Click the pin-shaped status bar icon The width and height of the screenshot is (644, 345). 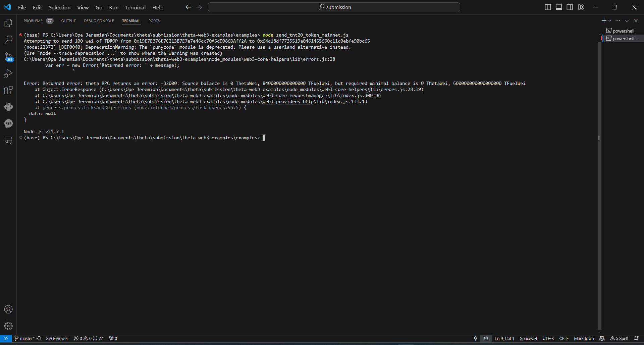tap(475, 338)
